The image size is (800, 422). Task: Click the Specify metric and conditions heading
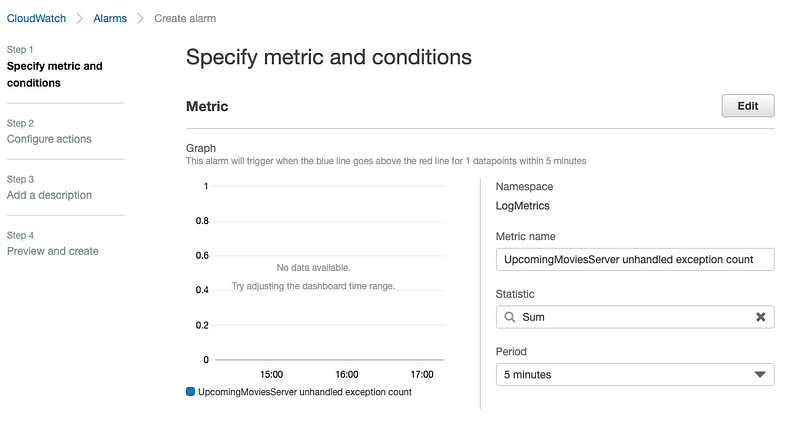pos(328,57)
